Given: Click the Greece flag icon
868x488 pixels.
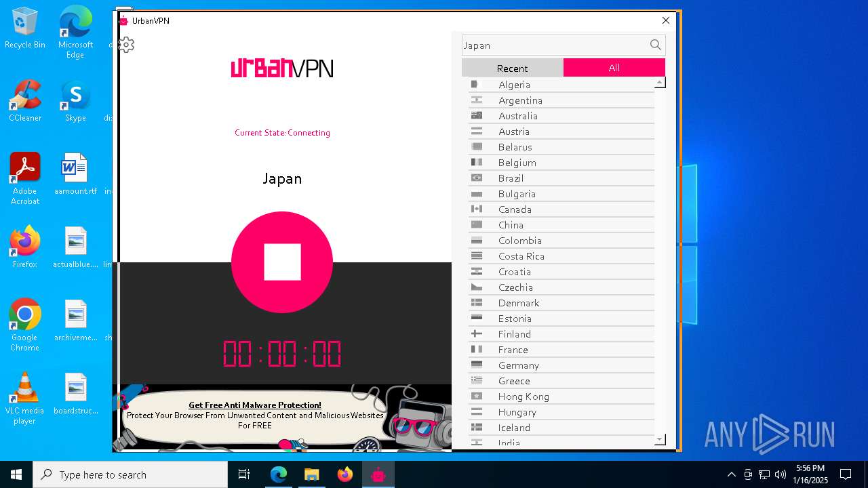Looking at the screenshot, I should pyautogui.click(x=477, y=381).
